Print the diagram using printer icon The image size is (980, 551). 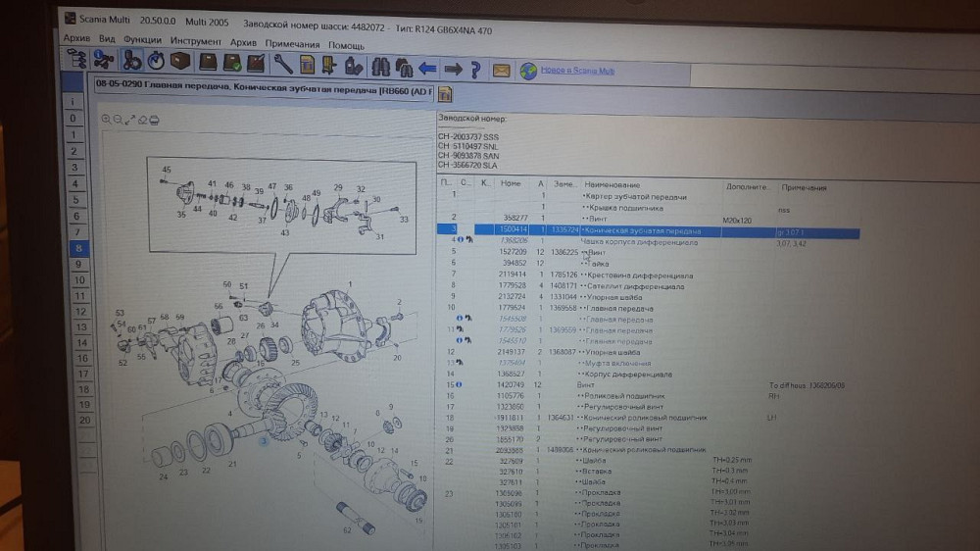click(x=153, y=120)
